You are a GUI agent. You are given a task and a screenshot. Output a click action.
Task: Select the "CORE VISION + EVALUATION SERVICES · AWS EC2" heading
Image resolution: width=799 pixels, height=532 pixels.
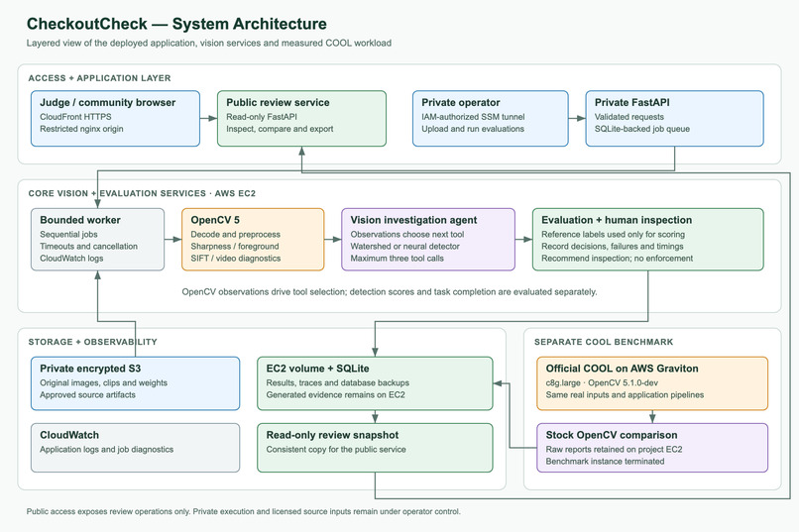pos(142,193)
